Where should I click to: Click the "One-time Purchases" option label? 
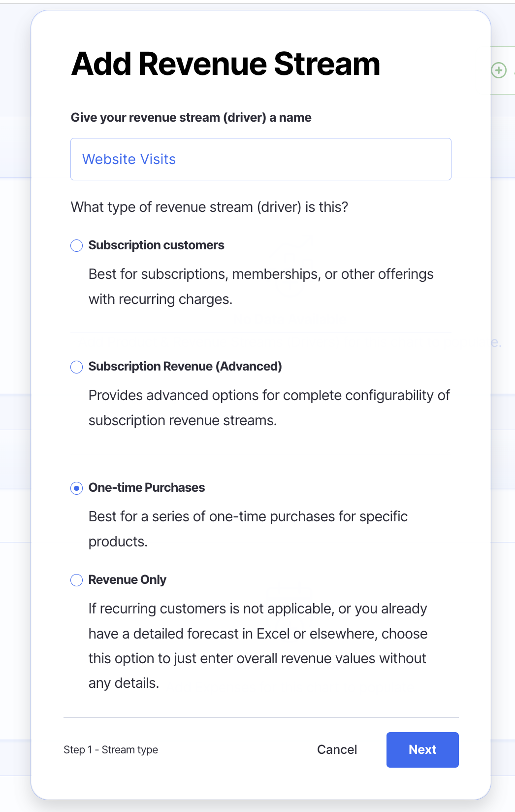tap(147, 488)
